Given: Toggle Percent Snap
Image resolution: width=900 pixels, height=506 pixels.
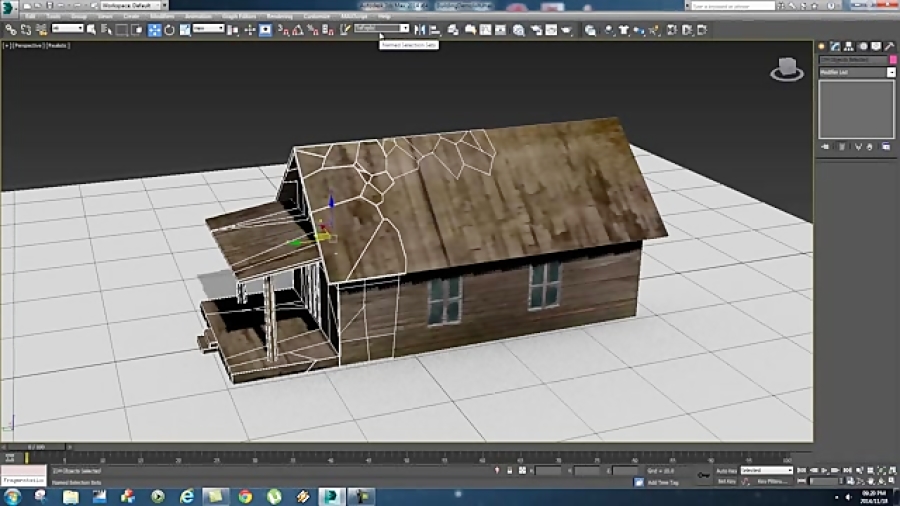Looking at the screenshot, I should [x=313, y=30].
